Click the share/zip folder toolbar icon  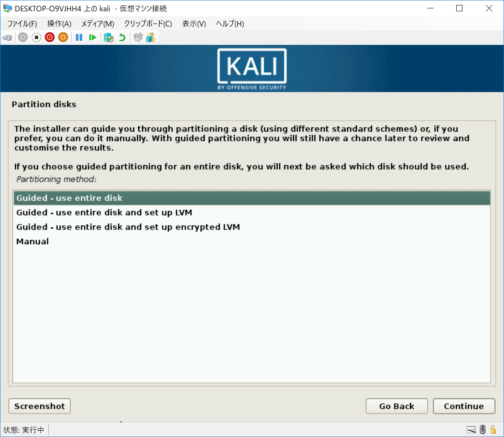coord(151,38)
